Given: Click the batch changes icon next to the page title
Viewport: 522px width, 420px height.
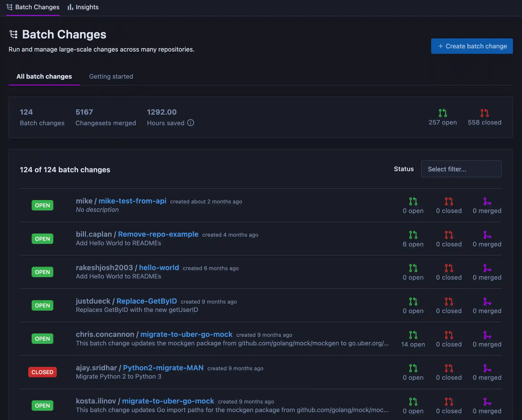Looking at the screenshot, I should pyautogui.click(x=14, y=34).
